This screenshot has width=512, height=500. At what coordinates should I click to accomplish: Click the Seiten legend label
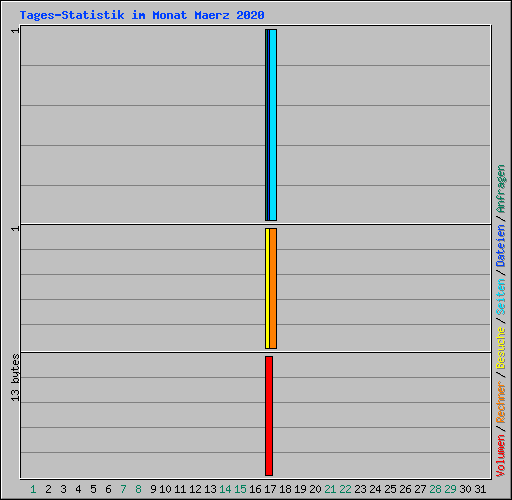point(501,297)
